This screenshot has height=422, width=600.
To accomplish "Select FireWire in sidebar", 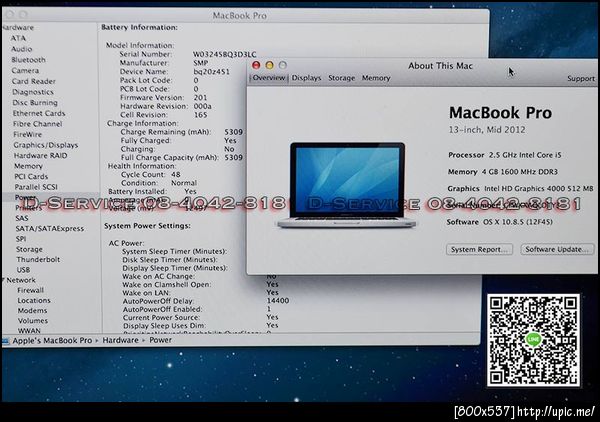I will pos(27,134).
